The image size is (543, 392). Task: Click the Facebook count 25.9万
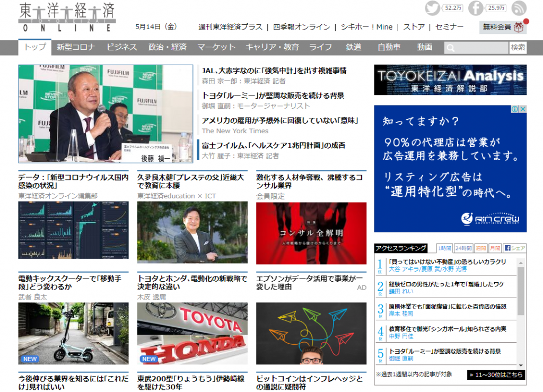click(x=496, y=7)
